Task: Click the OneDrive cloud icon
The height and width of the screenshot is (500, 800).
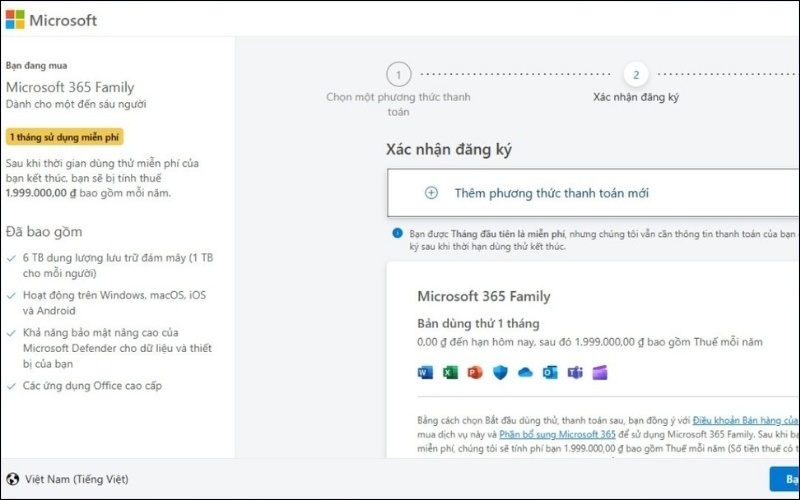Action: [524, 373]
